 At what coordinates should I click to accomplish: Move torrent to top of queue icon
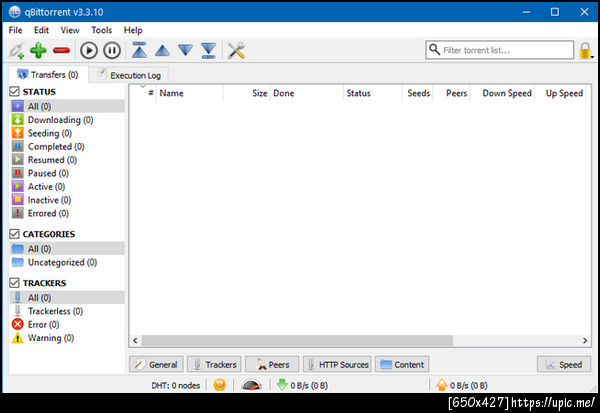pyautogui.click(x=139, y=50)
